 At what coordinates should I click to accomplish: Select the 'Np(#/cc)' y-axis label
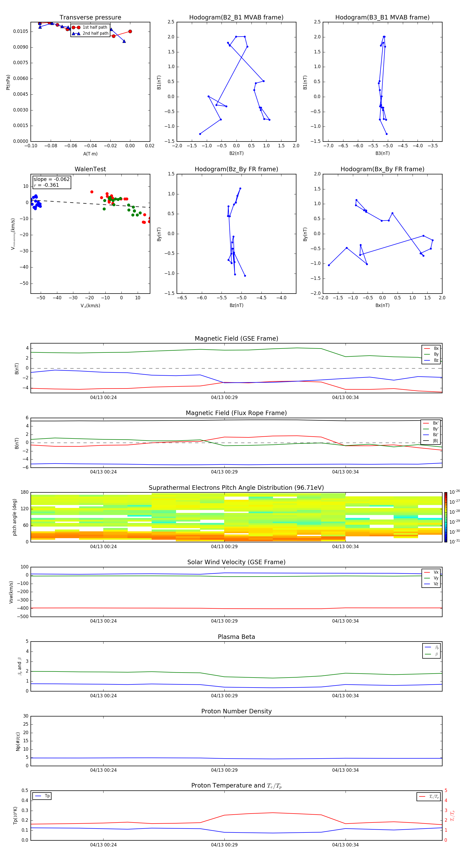pos(18,741)
